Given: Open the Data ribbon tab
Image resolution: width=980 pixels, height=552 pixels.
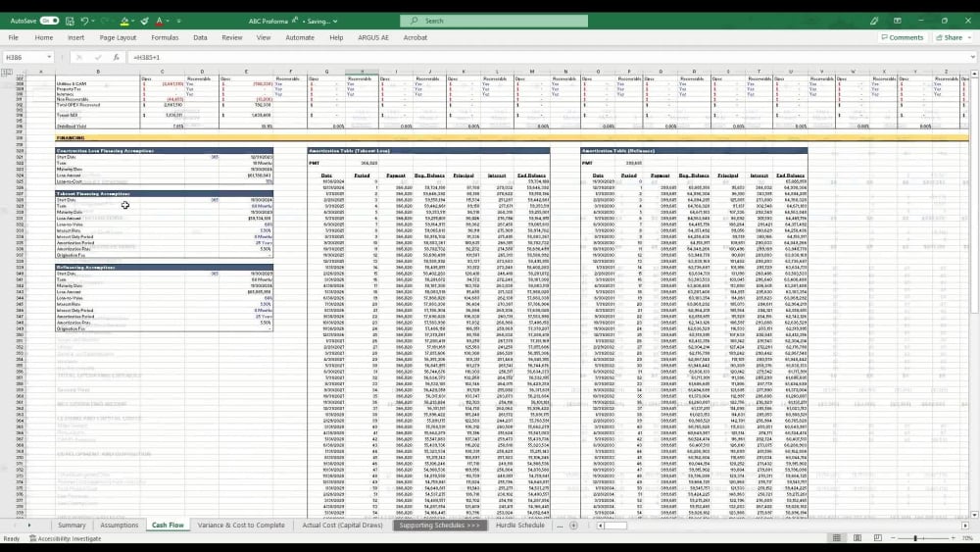Looking at the screenshot, I should coord(200,37).
